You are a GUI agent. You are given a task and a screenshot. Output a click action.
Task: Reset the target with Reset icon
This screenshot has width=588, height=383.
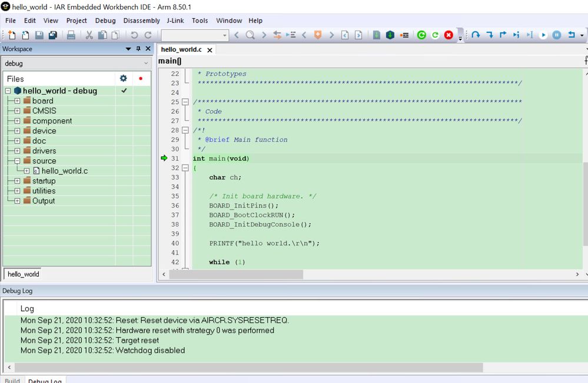(x=571, y=35)
